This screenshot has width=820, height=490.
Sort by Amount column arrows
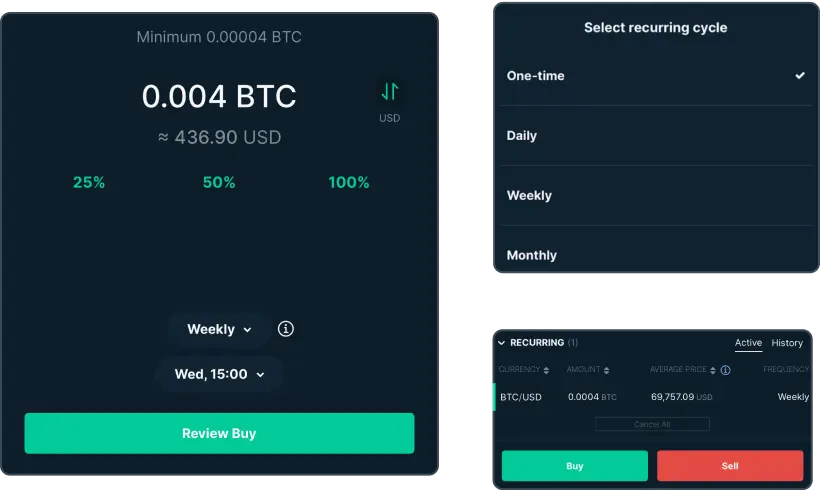pos(607,370)
